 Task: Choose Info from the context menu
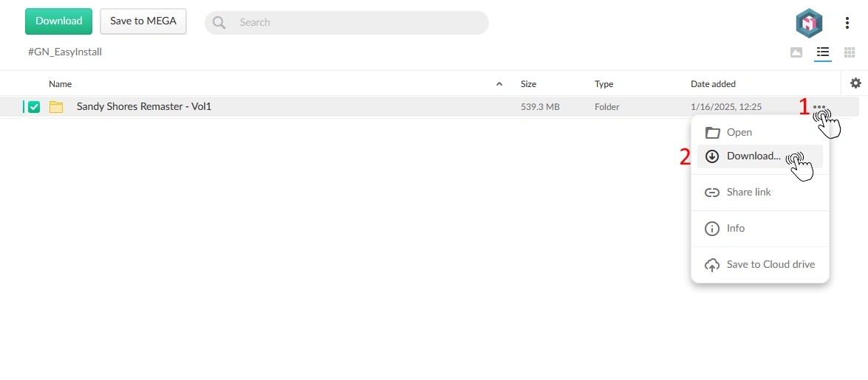735,229
